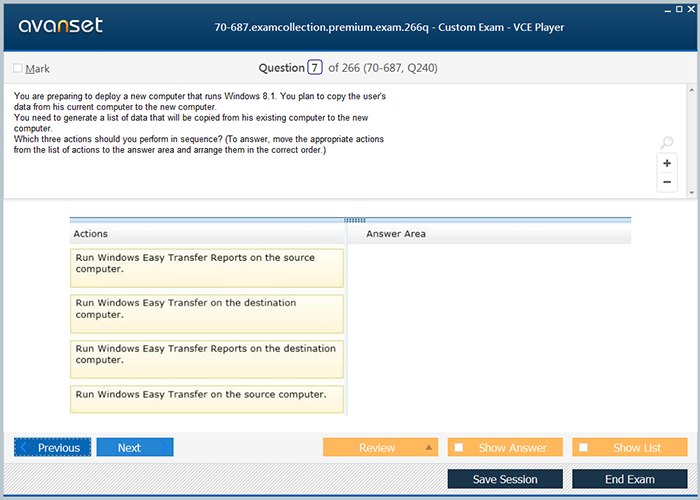The width and height of the screenshot is (700, 500).
Task: Click the End Exam button
Action: pyautogui.click(x=629, y=479)
